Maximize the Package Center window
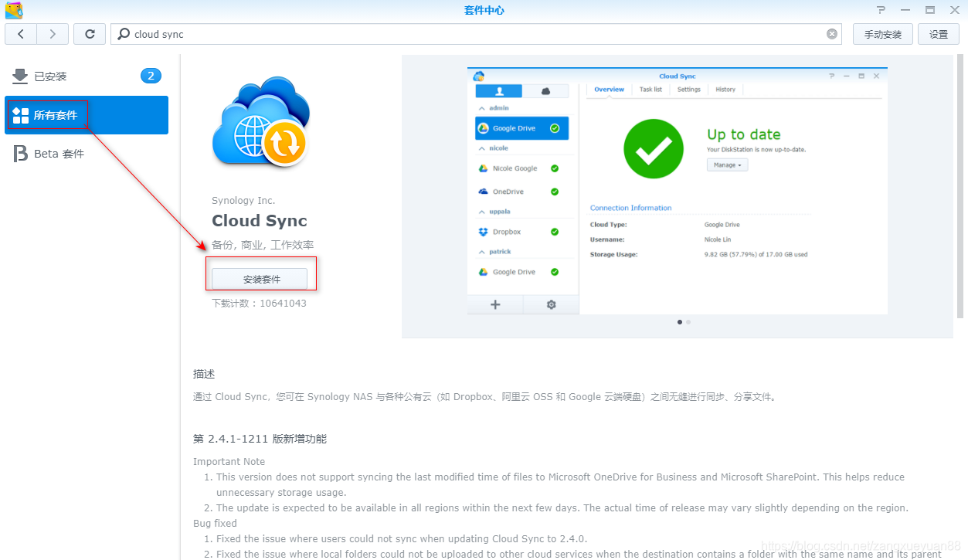968x560 pixels. click(930, 10)
